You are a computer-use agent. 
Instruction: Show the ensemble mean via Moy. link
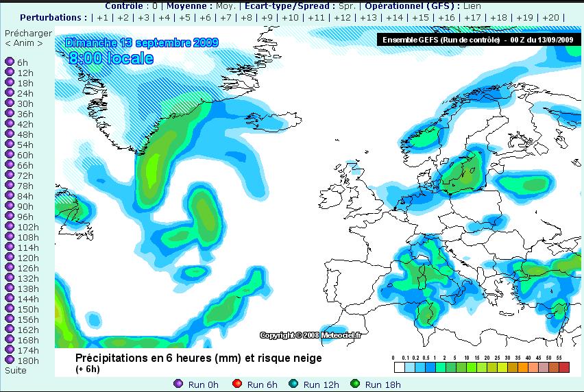pyautogui.click(x=225, y=5)
